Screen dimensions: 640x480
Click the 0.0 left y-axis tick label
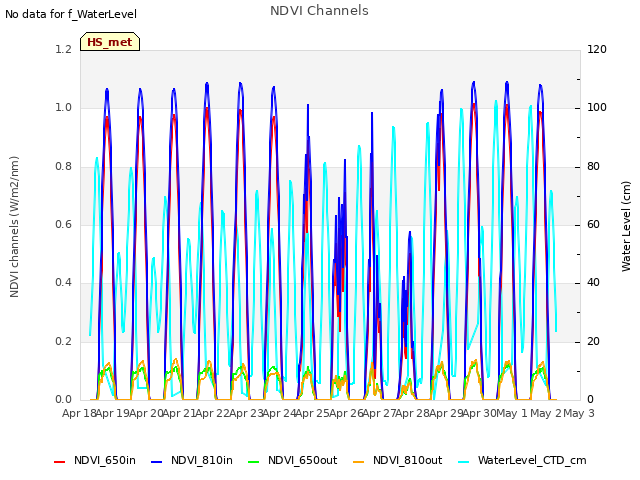point(64,400)
